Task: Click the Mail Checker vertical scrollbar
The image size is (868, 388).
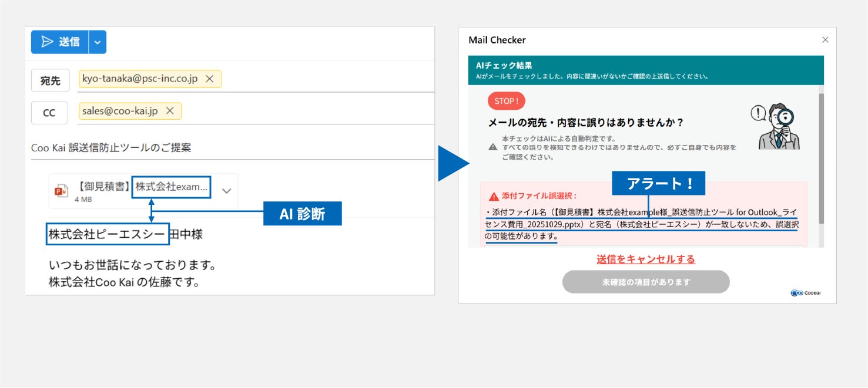Action: [821, 158]
